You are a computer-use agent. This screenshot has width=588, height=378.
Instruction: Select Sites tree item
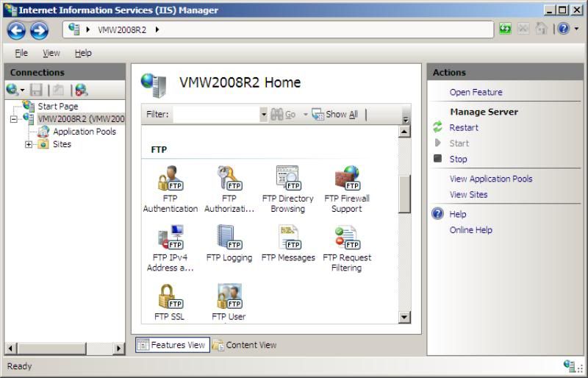62,144
